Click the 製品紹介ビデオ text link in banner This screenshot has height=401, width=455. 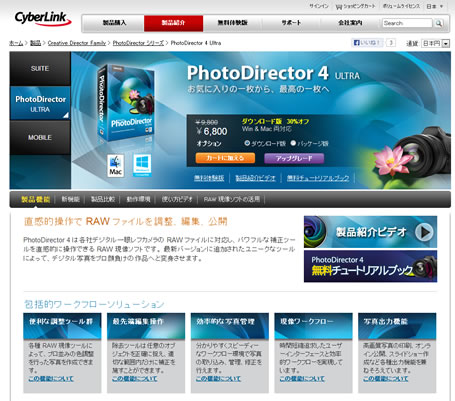[x=256, y=178]
